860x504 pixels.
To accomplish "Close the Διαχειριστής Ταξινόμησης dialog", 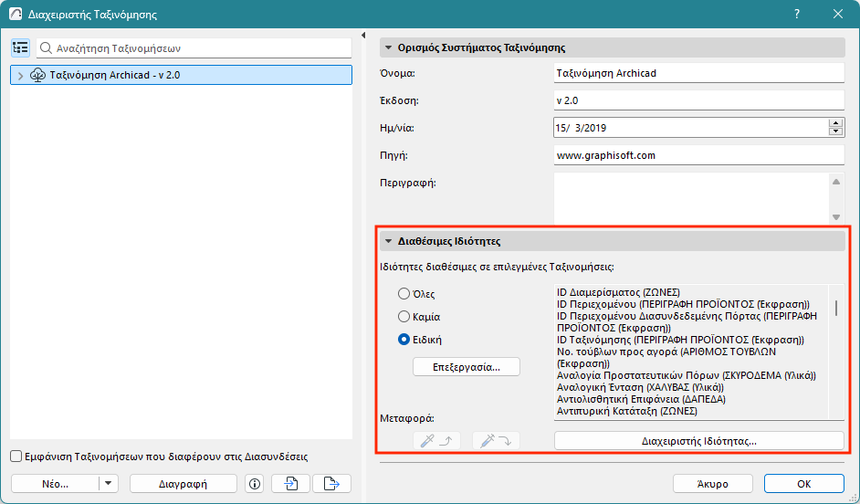I will click(x=837, y=15).
